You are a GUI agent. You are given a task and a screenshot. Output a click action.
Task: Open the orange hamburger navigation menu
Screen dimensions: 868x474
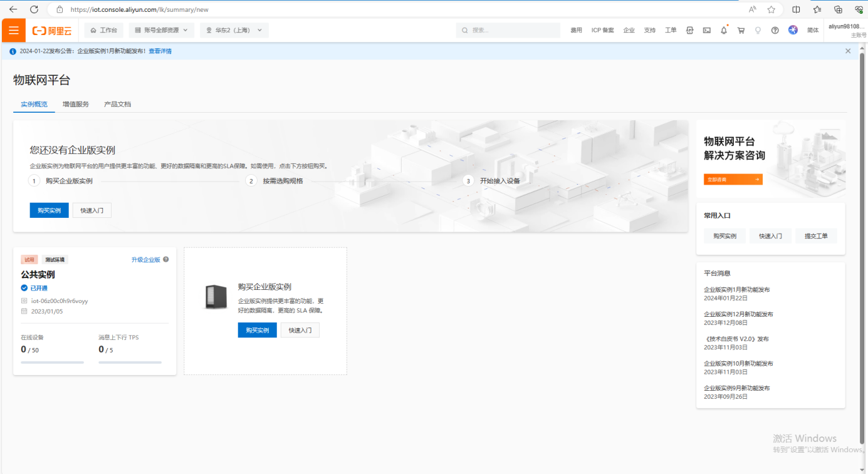coord(13,30)
